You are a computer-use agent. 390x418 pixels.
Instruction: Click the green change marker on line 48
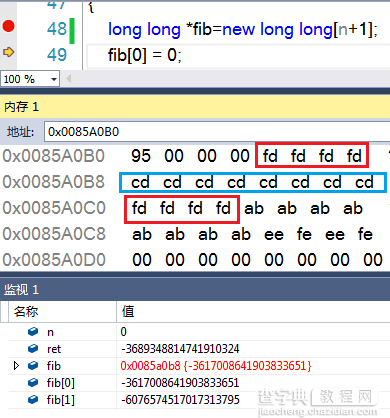pos(72,31)
